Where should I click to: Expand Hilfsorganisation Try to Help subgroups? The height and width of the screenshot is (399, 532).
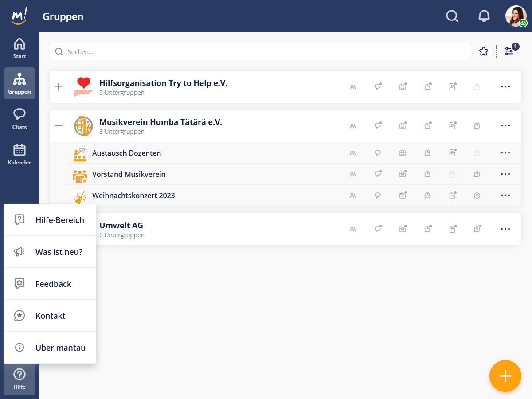pos(59,87)
